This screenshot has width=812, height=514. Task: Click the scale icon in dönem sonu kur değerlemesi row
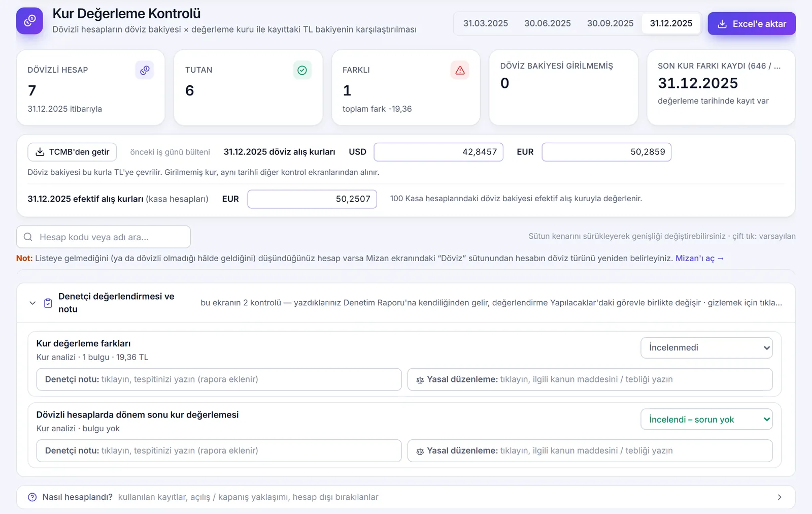pos(420,451)
